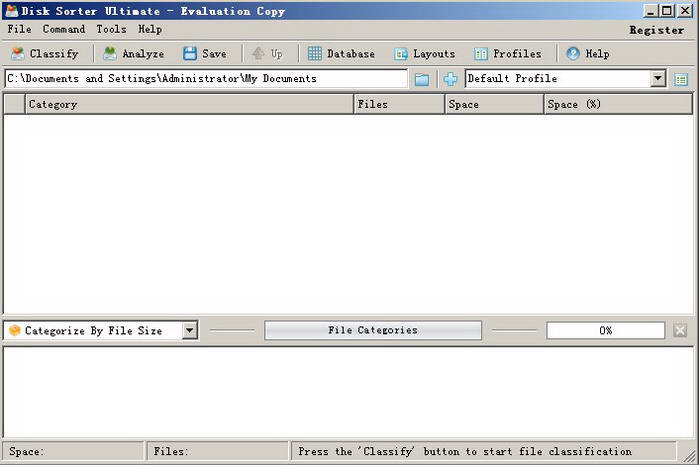
Task: Sort by Category column header
Action: tap(189, 104)
